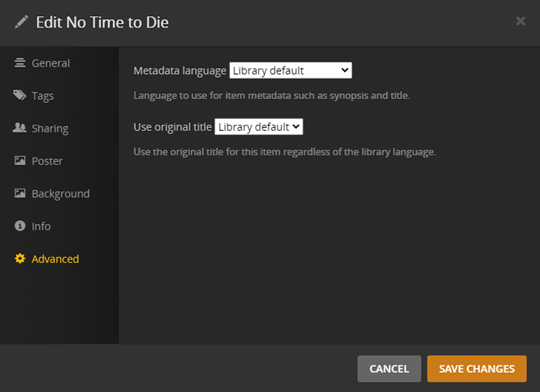
Task: Open the General settings tab
Action: click(x=42, y=64)
